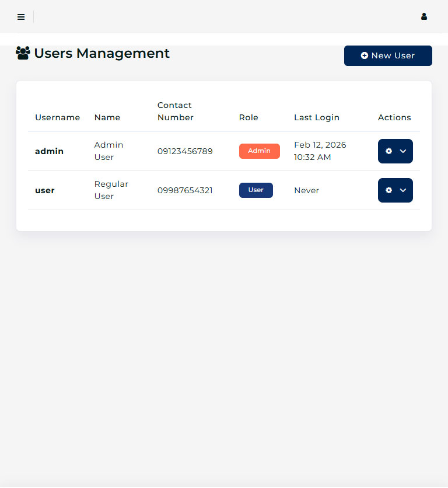Screen dimensions: 448x488
Task: Expand the Regular User actions chevron
Action: (403, 190)
